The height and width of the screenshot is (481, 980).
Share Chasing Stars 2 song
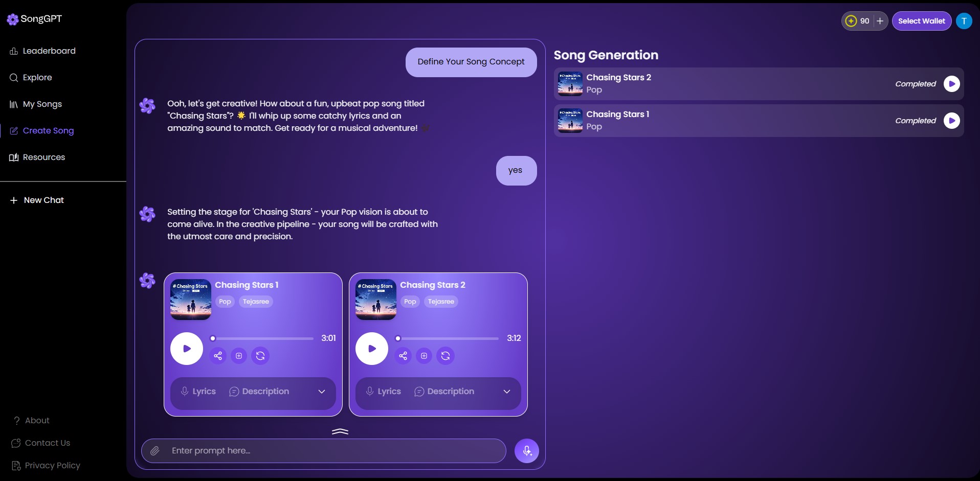pyautogui.click(x=403, y=356)
